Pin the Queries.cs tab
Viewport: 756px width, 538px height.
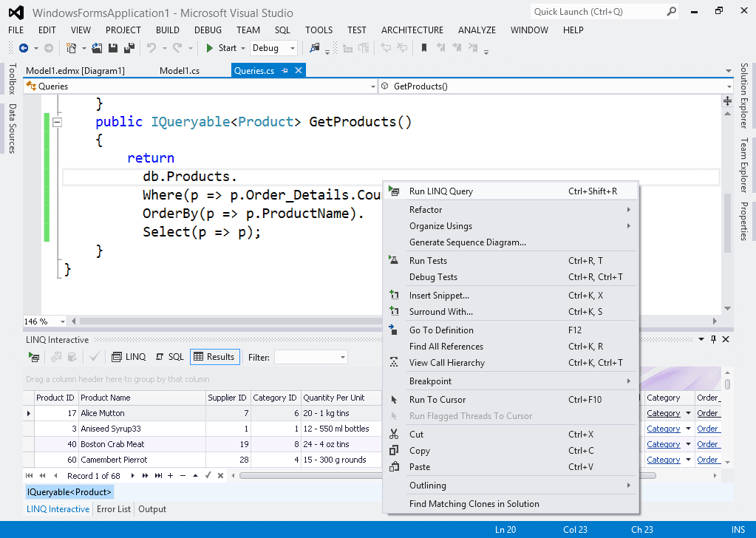point(285,71)
